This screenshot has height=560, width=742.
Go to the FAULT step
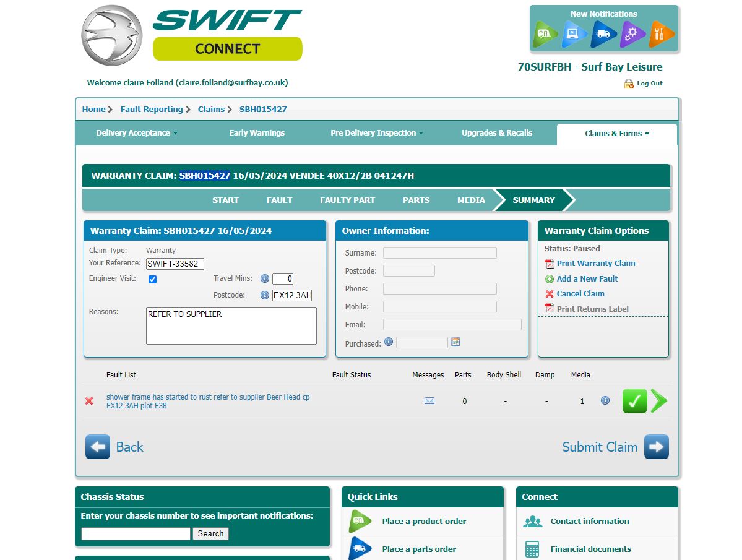(279, 200)
